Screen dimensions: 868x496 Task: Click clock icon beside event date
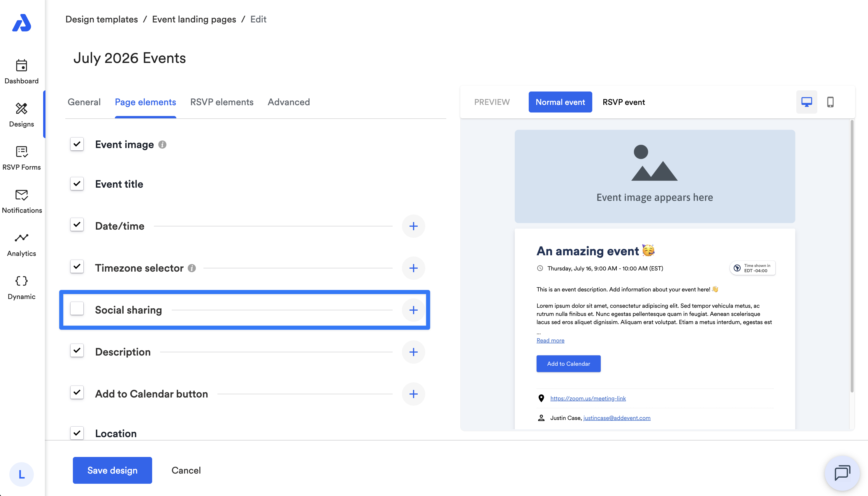(x=540, y=268)
